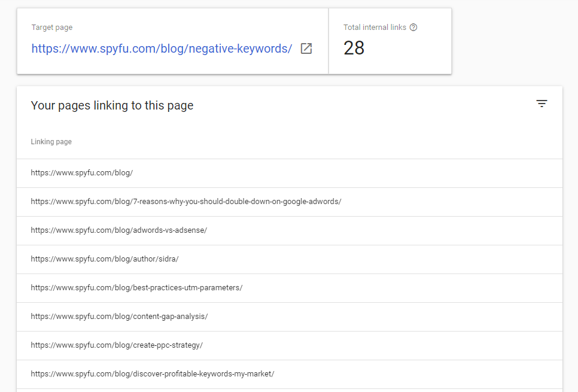Open the filter rows icon

(x=542, y=104)
